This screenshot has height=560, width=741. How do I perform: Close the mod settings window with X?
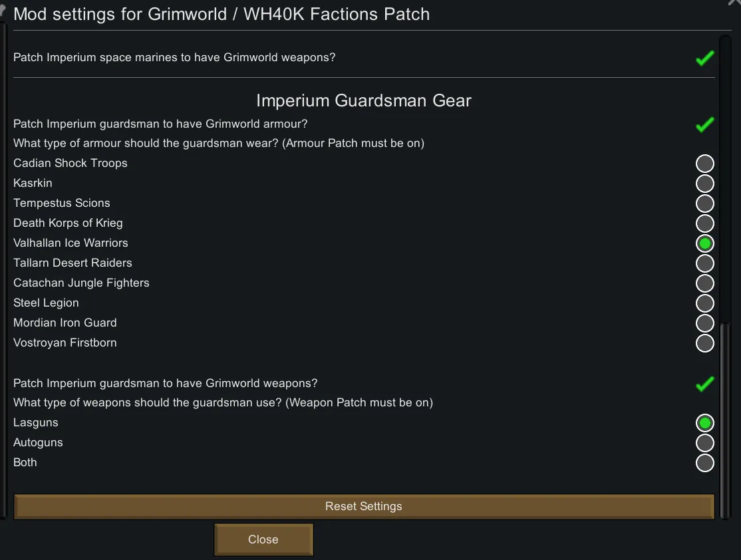(x=734, y=3)
